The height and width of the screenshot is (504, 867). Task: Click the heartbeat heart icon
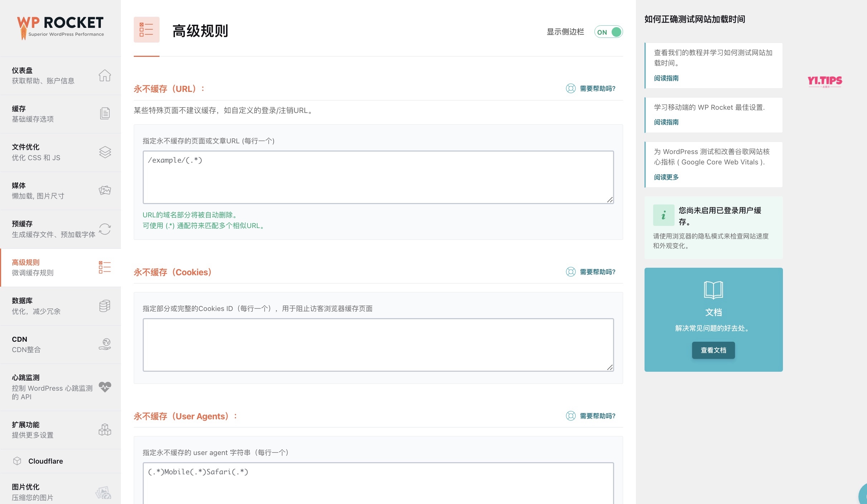(105, 387)
